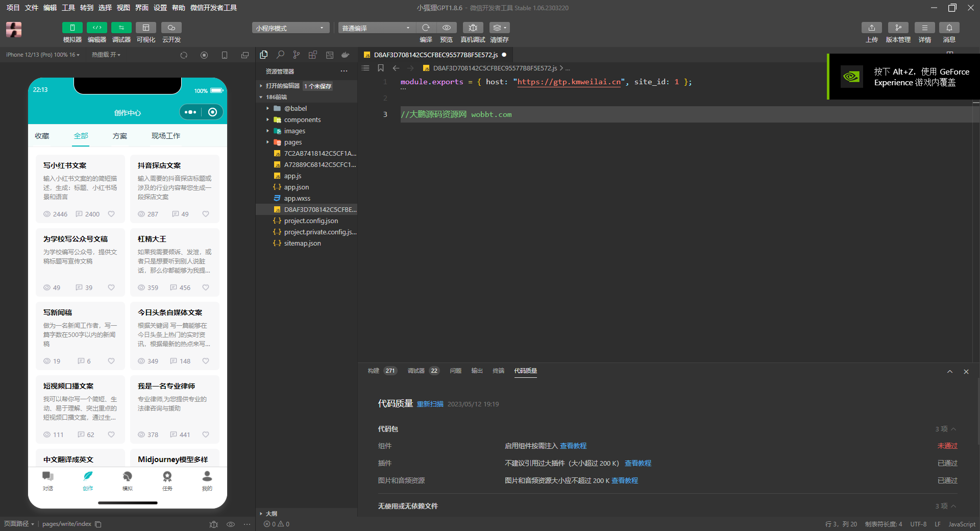Image resolution: width=980 pixels, height=531 pixels.
Task: Open the 工具 menu
Action: (68, 8)
